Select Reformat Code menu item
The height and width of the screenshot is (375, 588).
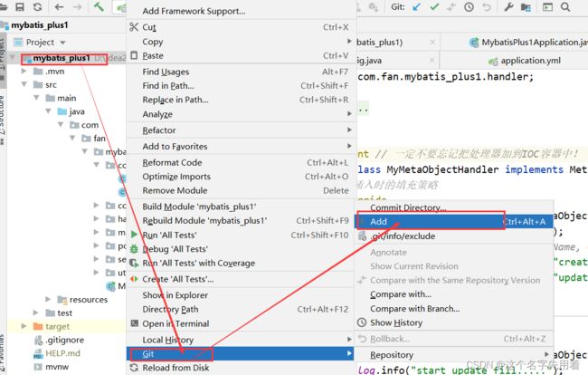pyautogui.click(x=242, y=162)
